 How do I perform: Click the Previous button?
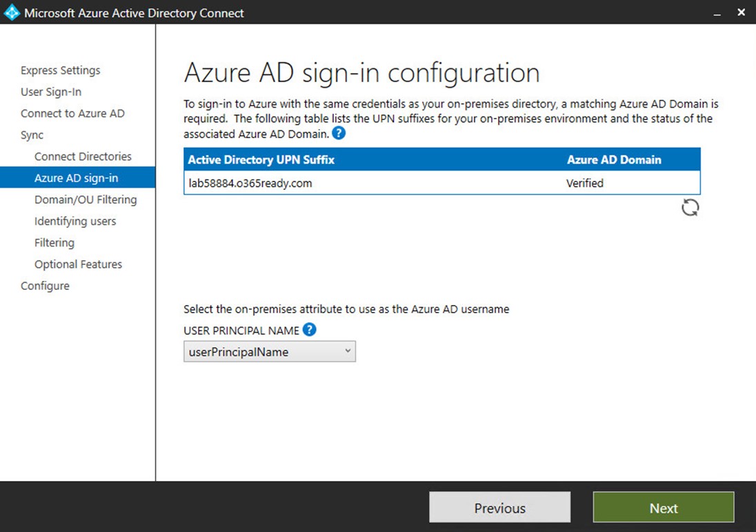click(x=500, y=507)
